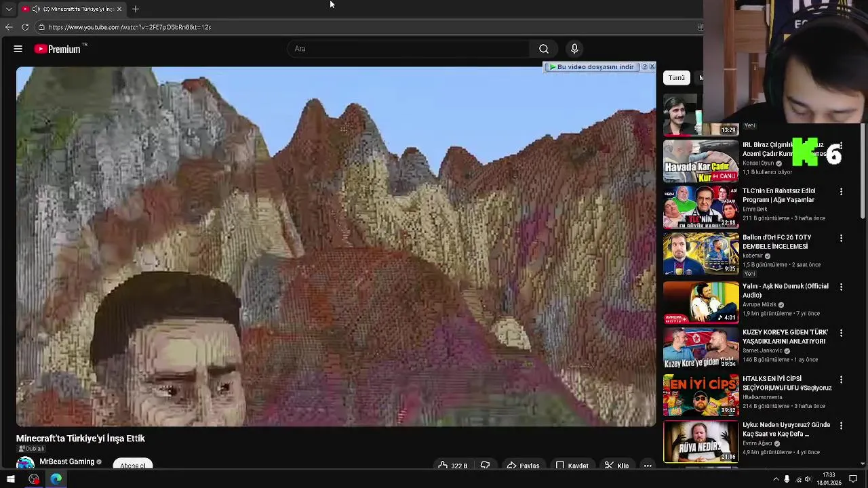Open options menu for the Kuzey Kore video

point(841,333)
